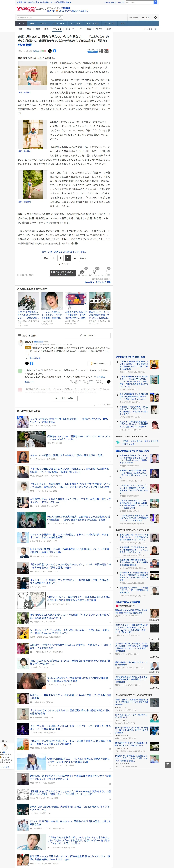Share article on Facebook below the headline
Image resolution: width=174 pixels, height=868 pixels.
tap(54, 51)
